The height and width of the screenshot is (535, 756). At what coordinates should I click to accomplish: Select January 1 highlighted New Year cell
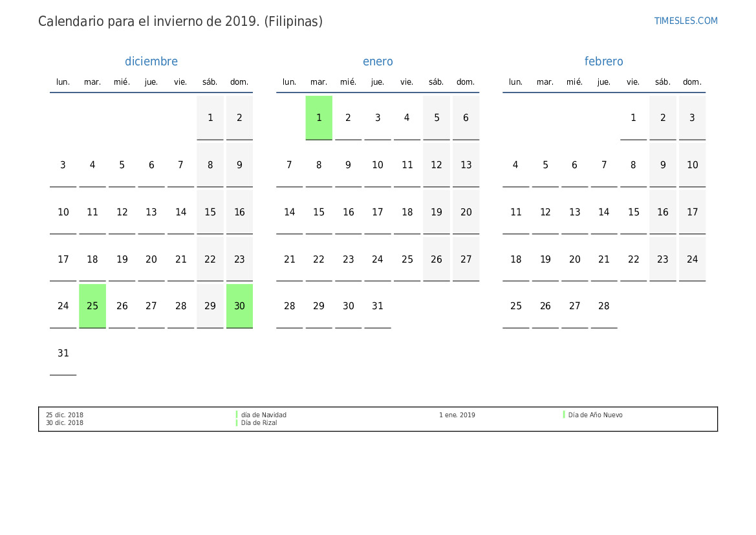[319, 118]
